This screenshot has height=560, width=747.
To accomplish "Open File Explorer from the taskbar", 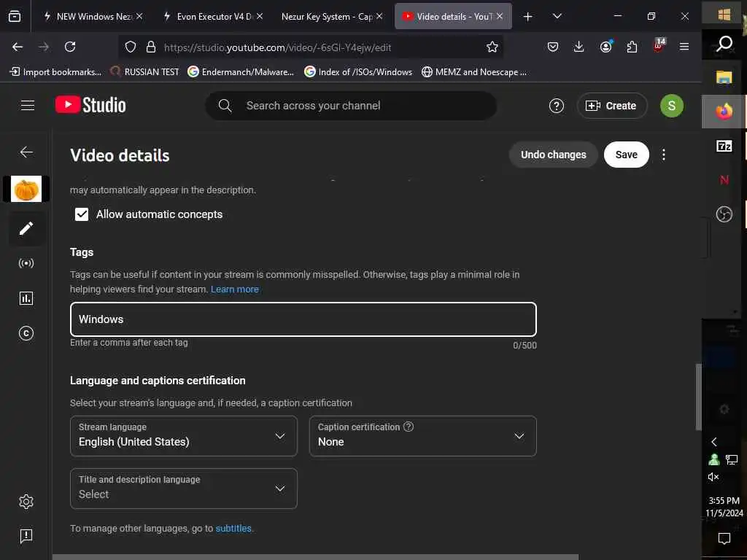I will 724,77.
